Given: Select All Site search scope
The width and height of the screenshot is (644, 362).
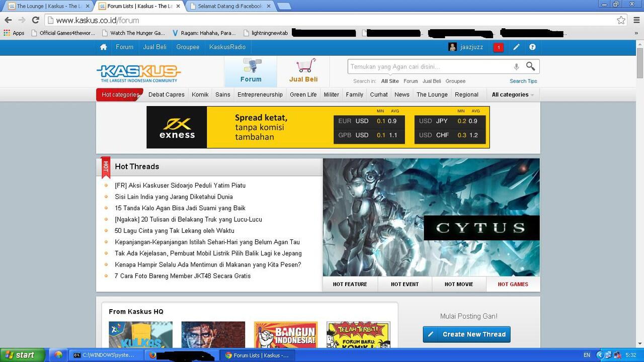Looking at the screenshot, I should (x=389, y=81).
